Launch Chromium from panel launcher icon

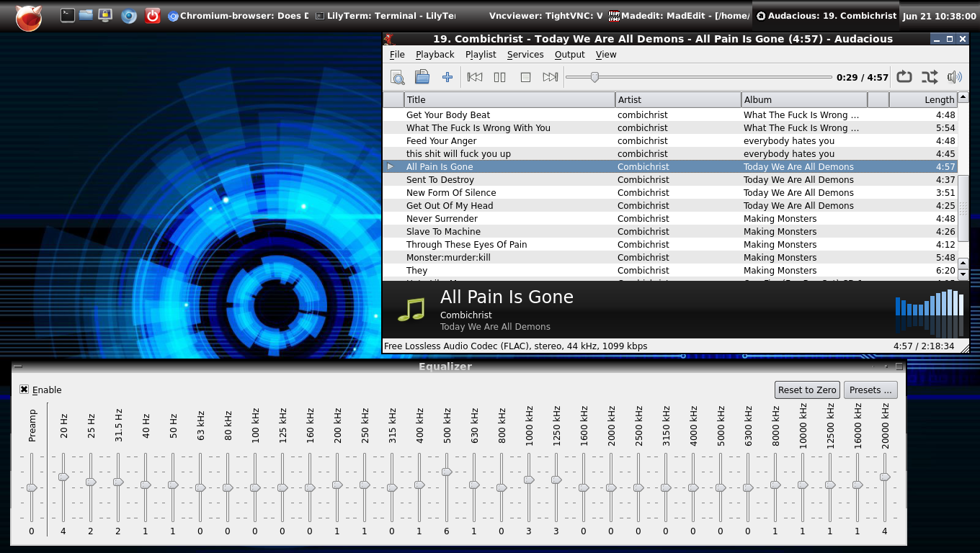[x=129, y=16]
